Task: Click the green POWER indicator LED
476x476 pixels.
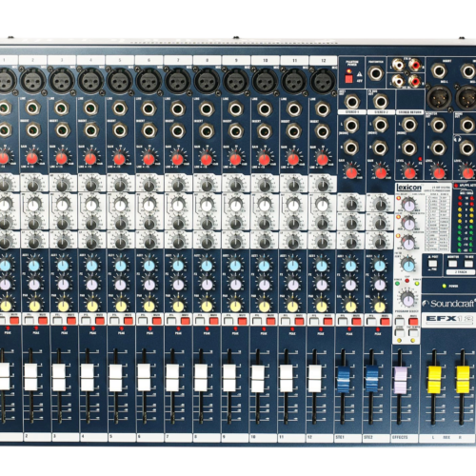Action: pos(445,287)
